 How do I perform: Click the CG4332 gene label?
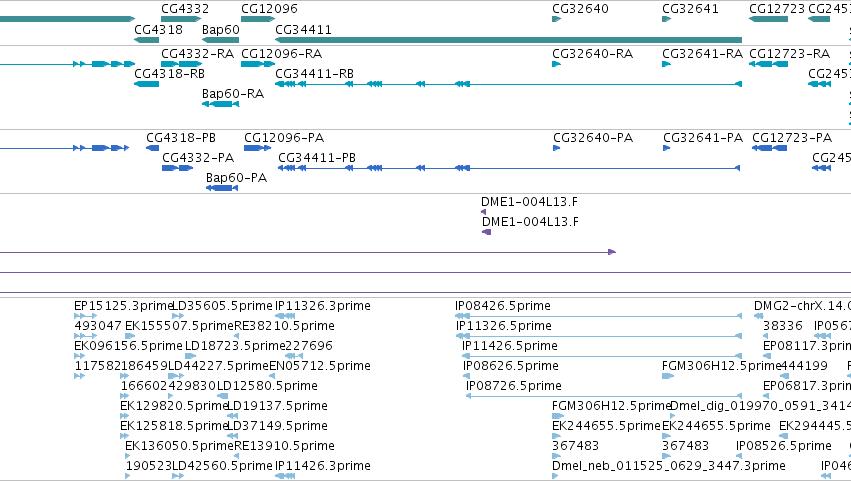pos(185,9)
